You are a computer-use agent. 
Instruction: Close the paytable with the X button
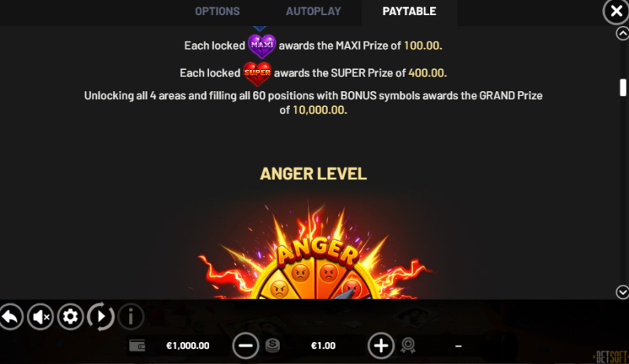point(616,11)
